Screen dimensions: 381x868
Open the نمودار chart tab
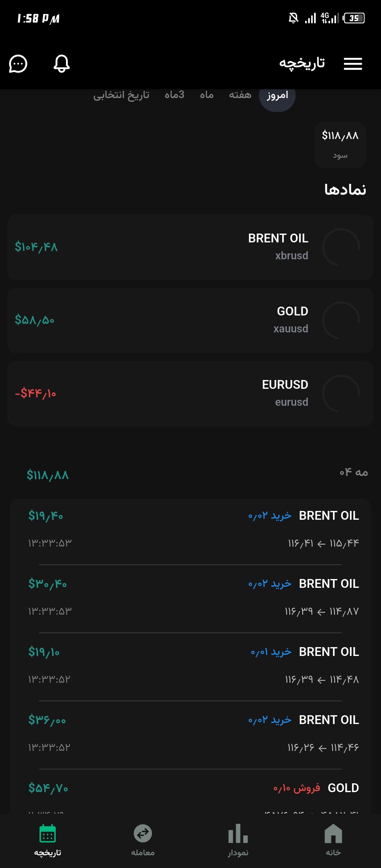(238, 840)
